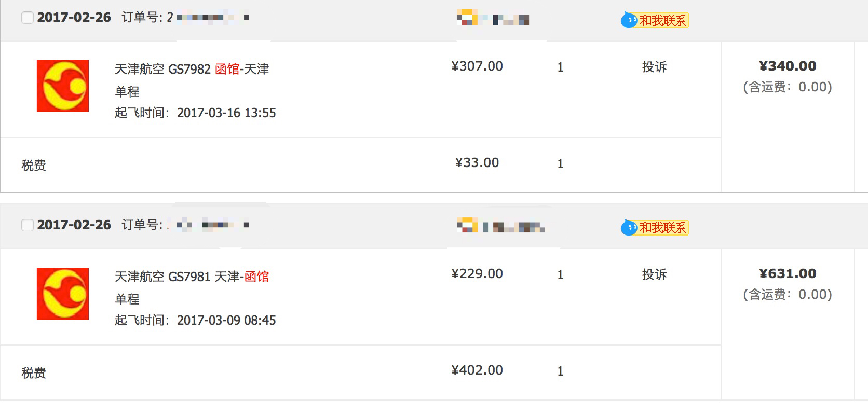Viewport: 868px width, 414px height.
Task: Open the Tianjin Airlines logo for flight GS7982
Action: click(x=63, y=86)
